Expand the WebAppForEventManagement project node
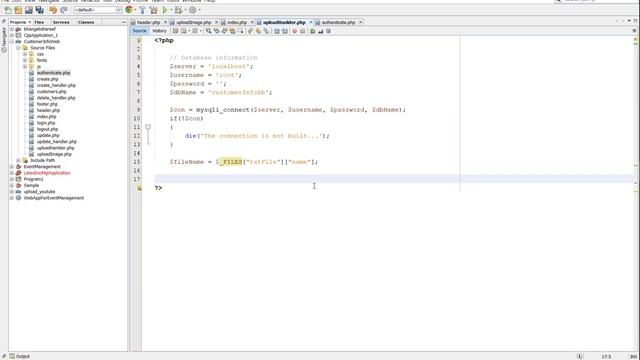The width and height of the screenshot is (640, 360). [x=12, y=198]
